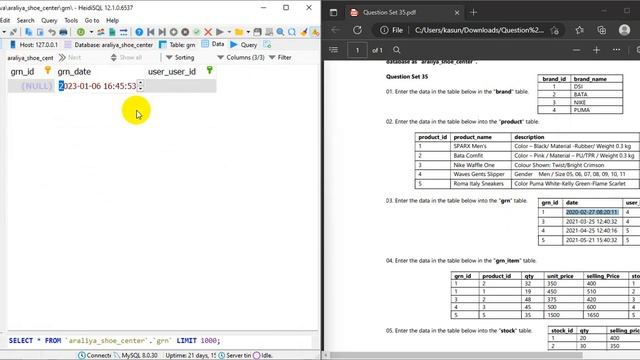Image resolution: width=640 pixels, height=360 pixels.
Task: Click the blue Help question-mark icon
Action: point(139,32)
